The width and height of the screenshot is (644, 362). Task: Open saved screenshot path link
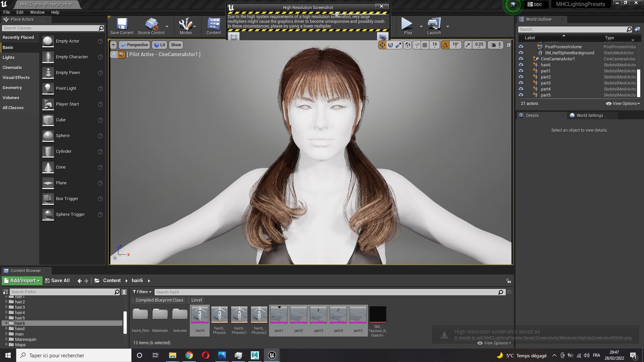click(543, 338)
